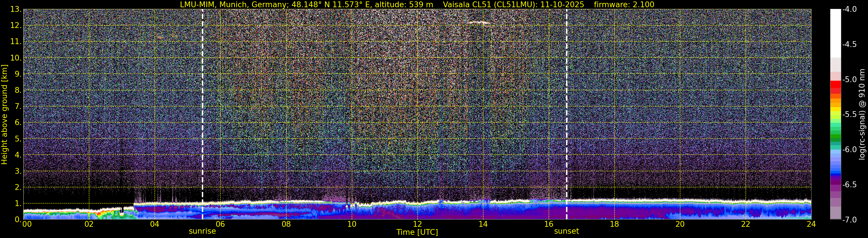
Task: Click the 'sunset' label below the axis
Action: 566,231
